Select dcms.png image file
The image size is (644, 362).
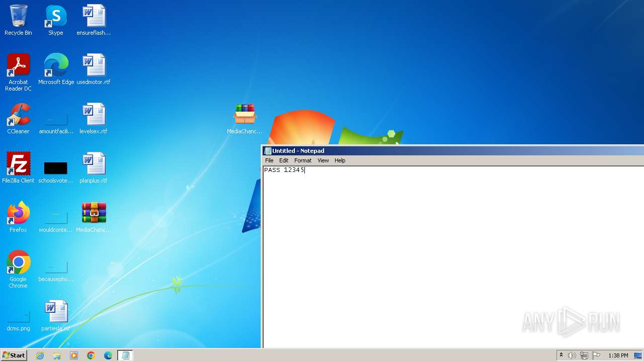[x=18, y=320]
